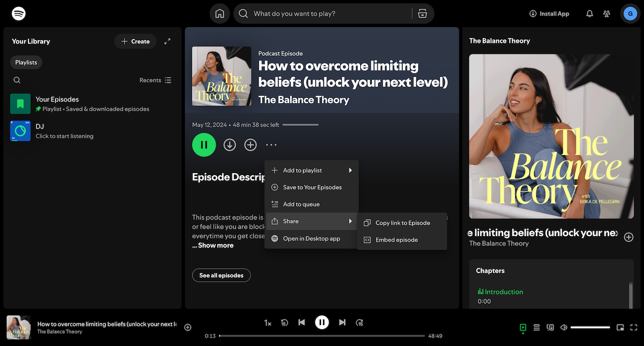Go to Home via house icon
The width and height of the screenshot is (644, 346).
(219, 14)
